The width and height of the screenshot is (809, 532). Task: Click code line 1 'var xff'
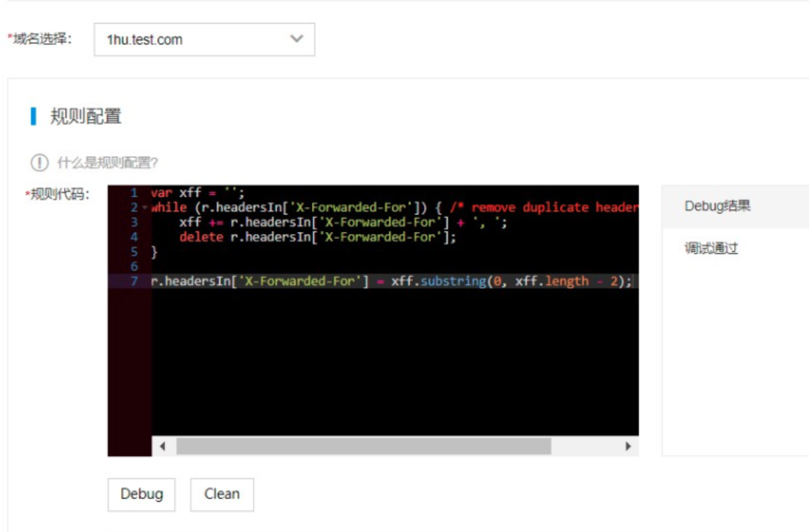[198, 193]
